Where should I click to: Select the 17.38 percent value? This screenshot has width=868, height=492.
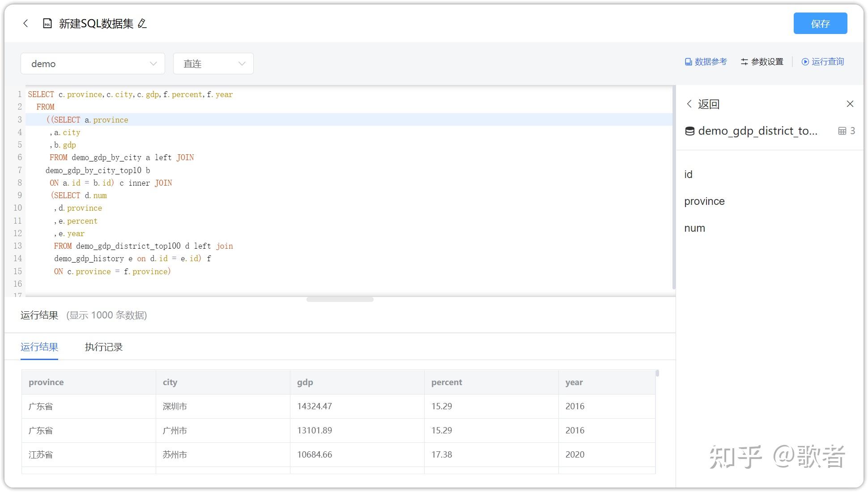(x=491, y=454)
